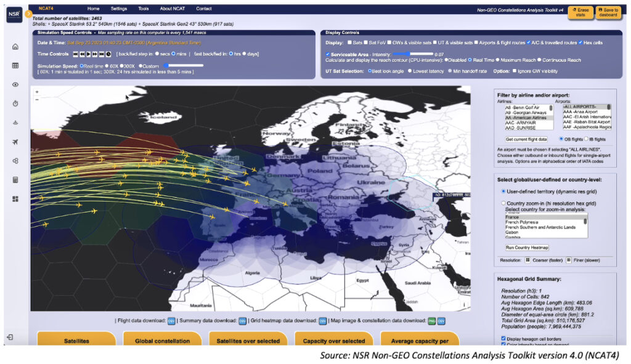Click the Get current flight data button
631x364 pixels.
click(x=526, y=139)
